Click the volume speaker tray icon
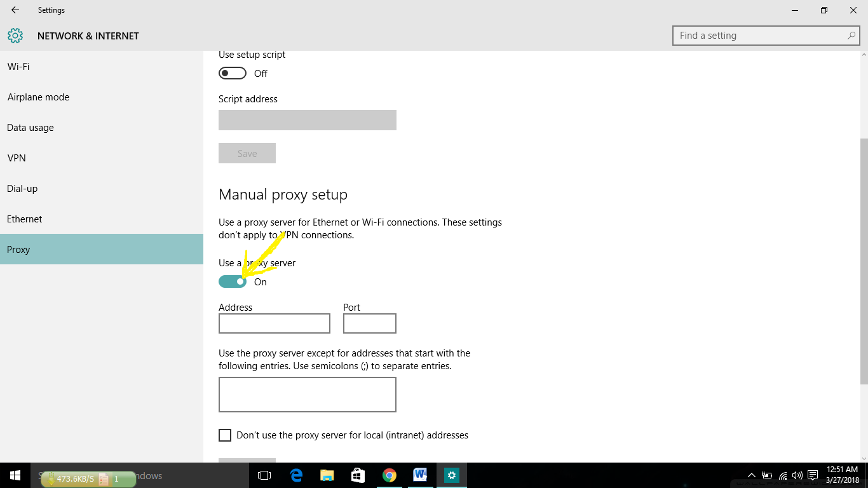The width and height of the screenshot is (868, 488). 797,475
